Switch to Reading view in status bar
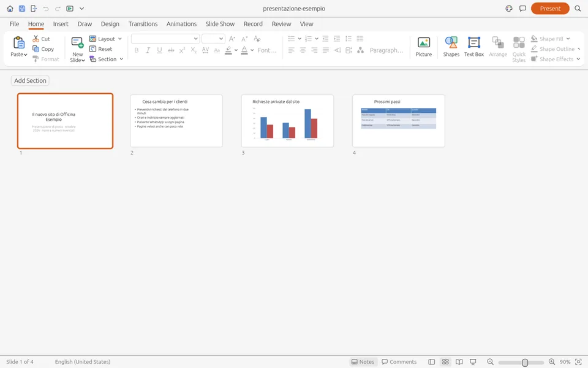This screenshot has width=588, height=368. [x=459, y=362]
